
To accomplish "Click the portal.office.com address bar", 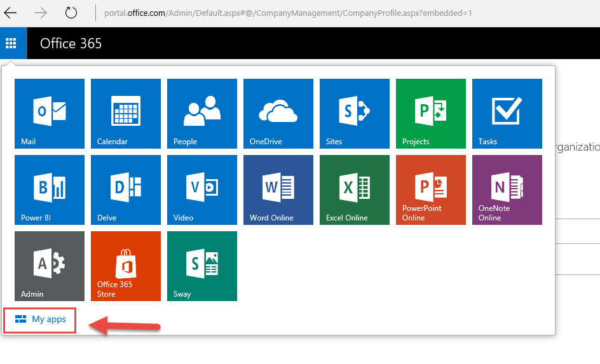I will point(288,13).
